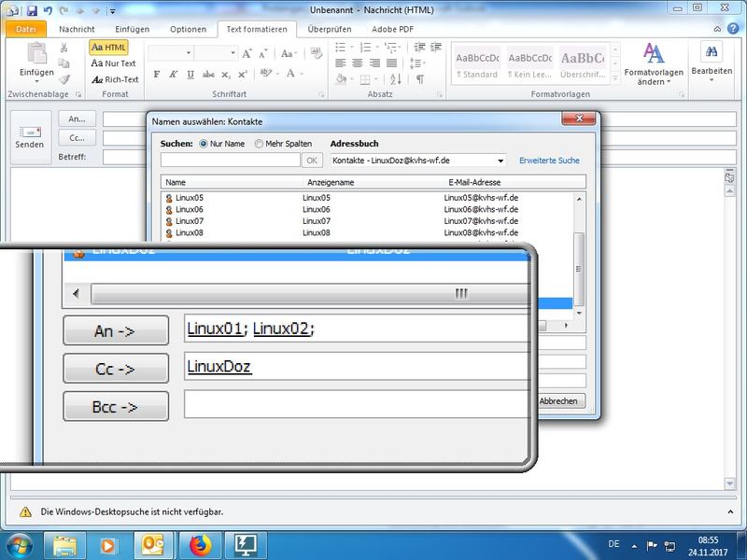Viewport: 747px width, 560px height.
Task: Open the font name dropdown
Action: (x=189, y=53)
